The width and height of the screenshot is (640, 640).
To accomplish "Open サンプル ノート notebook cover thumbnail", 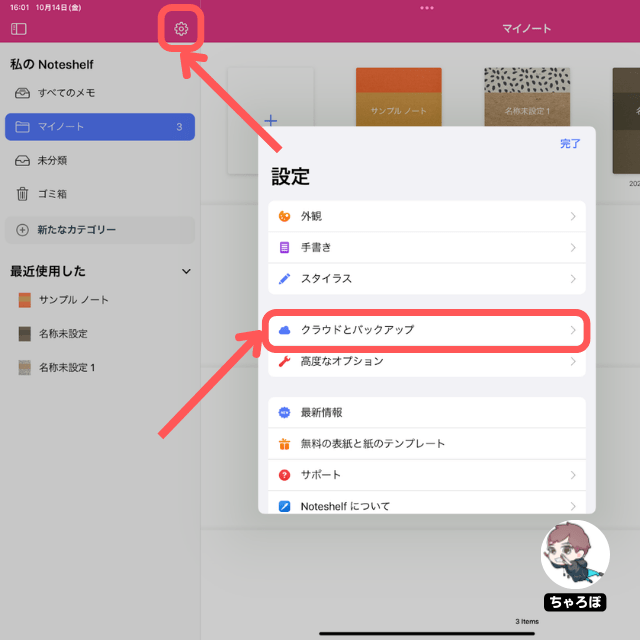I will [399, 97].
